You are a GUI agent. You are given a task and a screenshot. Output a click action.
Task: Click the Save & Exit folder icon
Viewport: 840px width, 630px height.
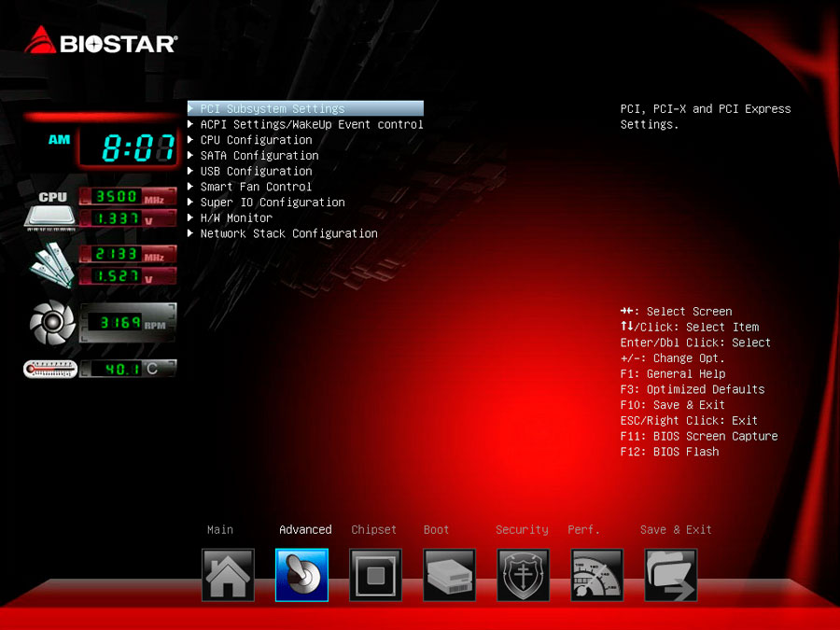click(x=671, y=575)
